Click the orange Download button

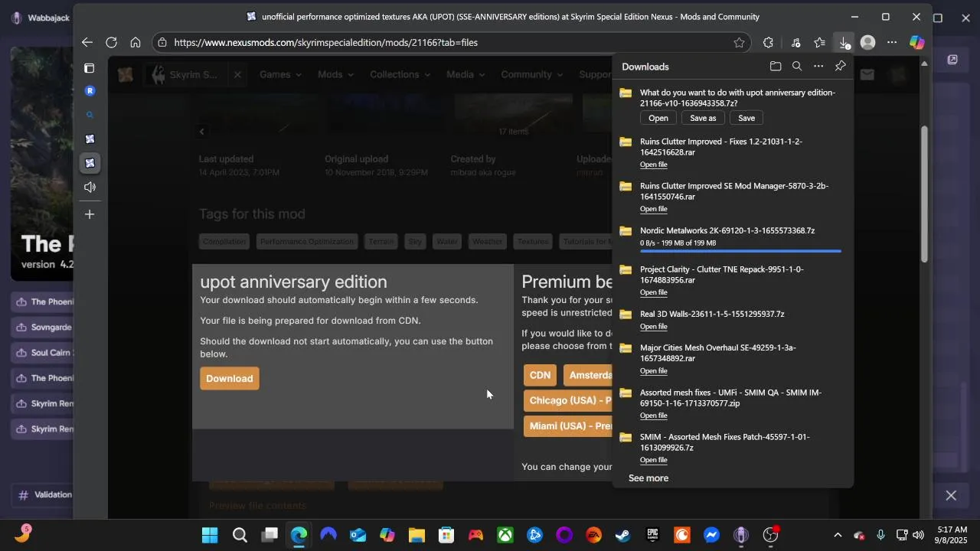(230, 379)
